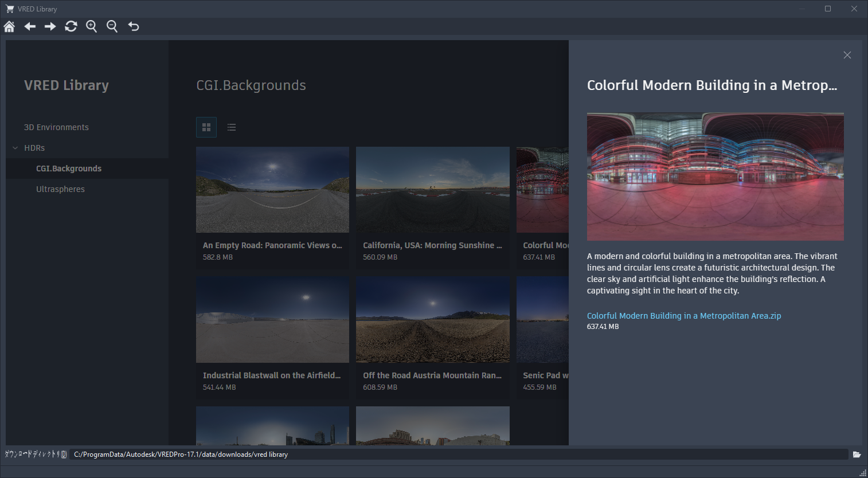Collapse the HDRs tree section
This screenshot has height=478, width=868.
14,147
